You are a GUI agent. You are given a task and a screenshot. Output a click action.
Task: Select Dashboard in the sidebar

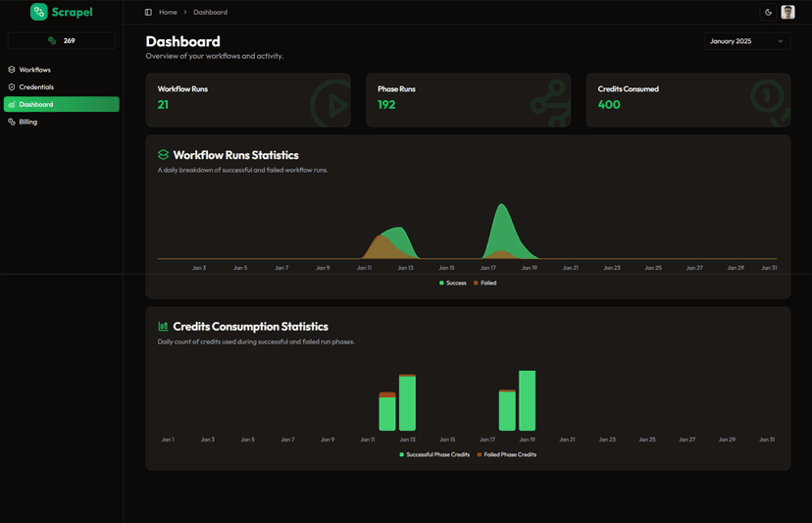62,104
